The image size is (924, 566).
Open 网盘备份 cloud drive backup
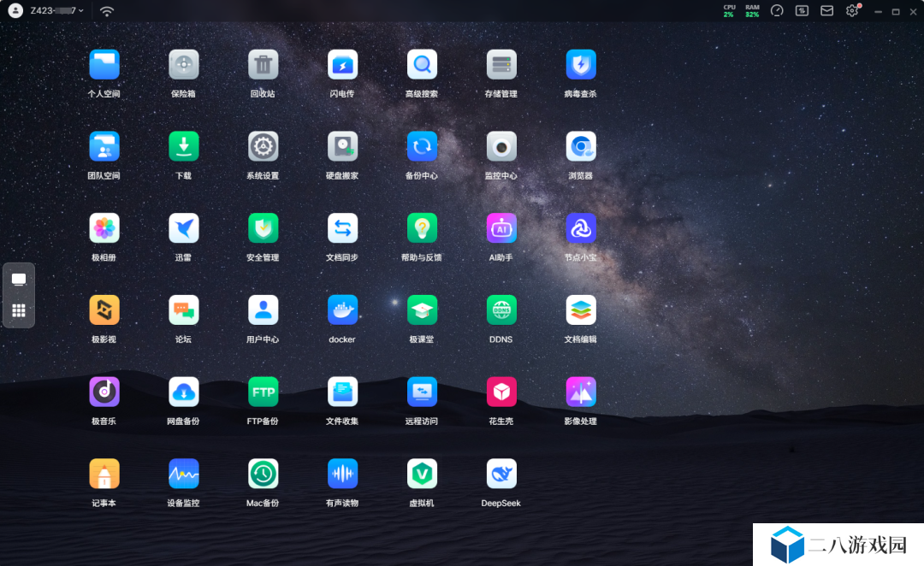point(184,392)
